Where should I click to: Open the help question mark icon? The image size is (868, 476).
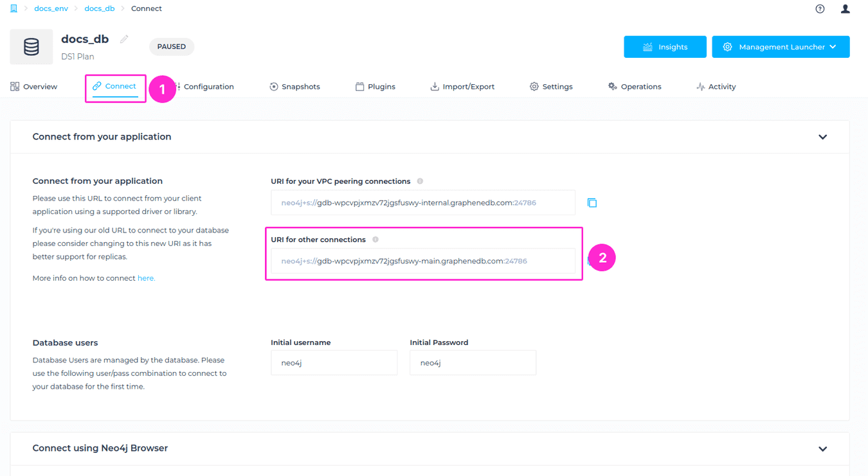(820, 9)
